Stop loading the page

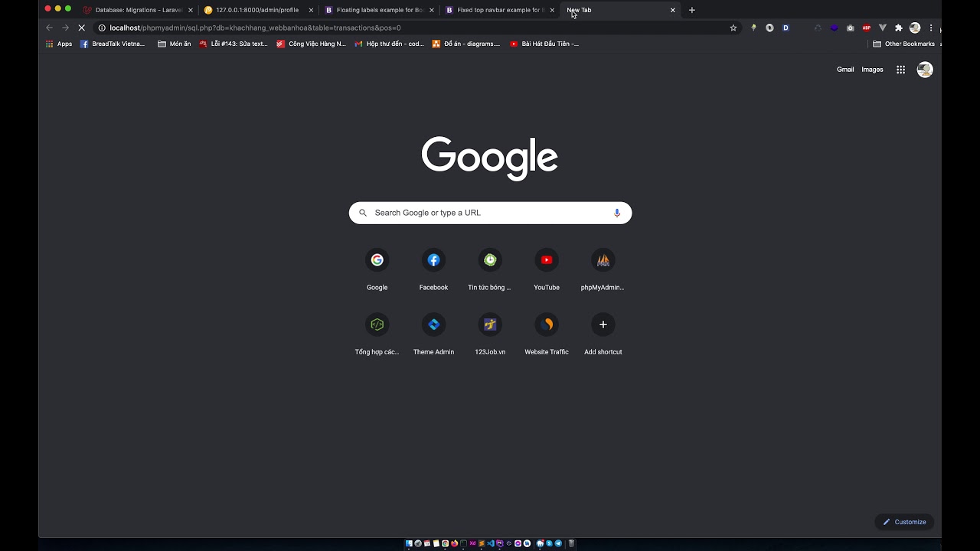pos(81,28)
